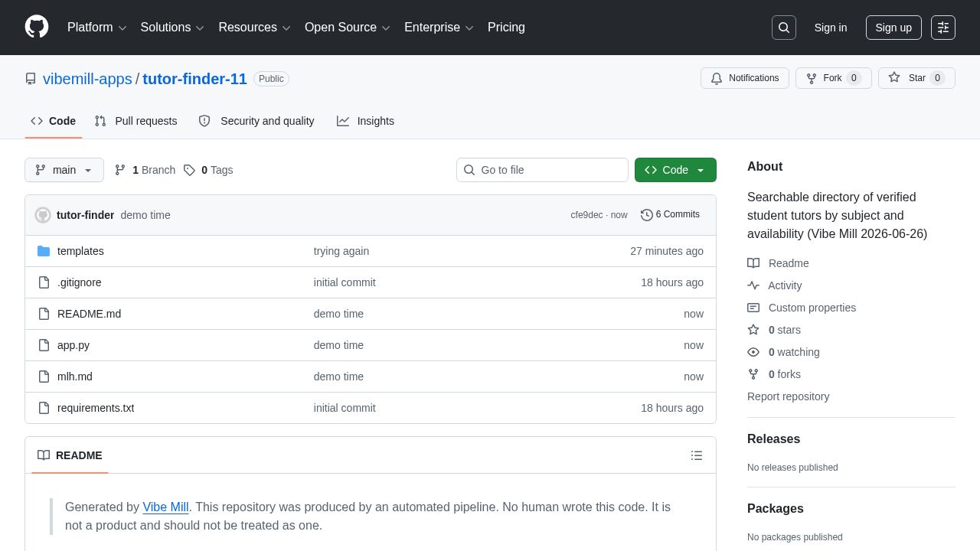The height and width of the screenshot is (551, 980).
Task: Click the README.md file icon
Action: point(44,314)
